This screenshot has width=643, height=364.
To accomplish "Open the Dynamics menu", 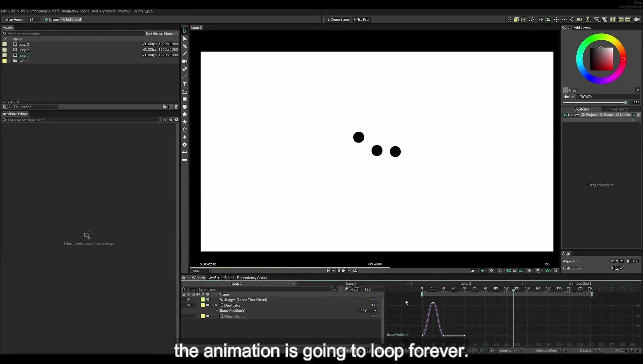I will pos(108,11).
